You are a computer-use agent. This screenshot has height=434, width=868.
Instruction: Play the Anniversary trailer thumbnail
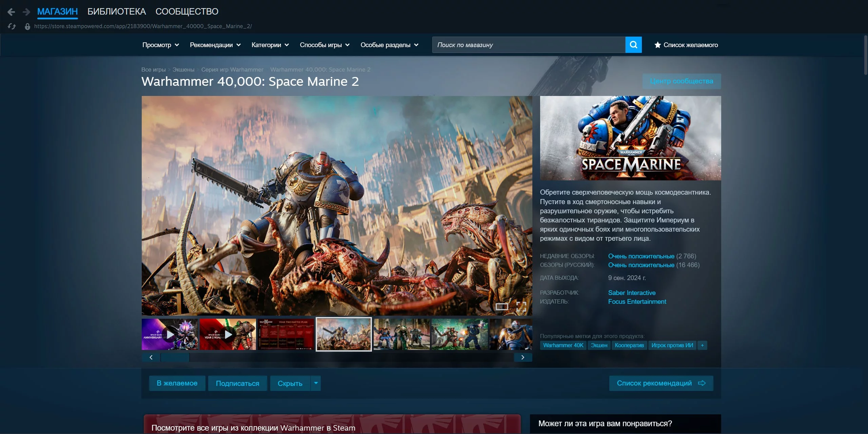tap(170, 334)
